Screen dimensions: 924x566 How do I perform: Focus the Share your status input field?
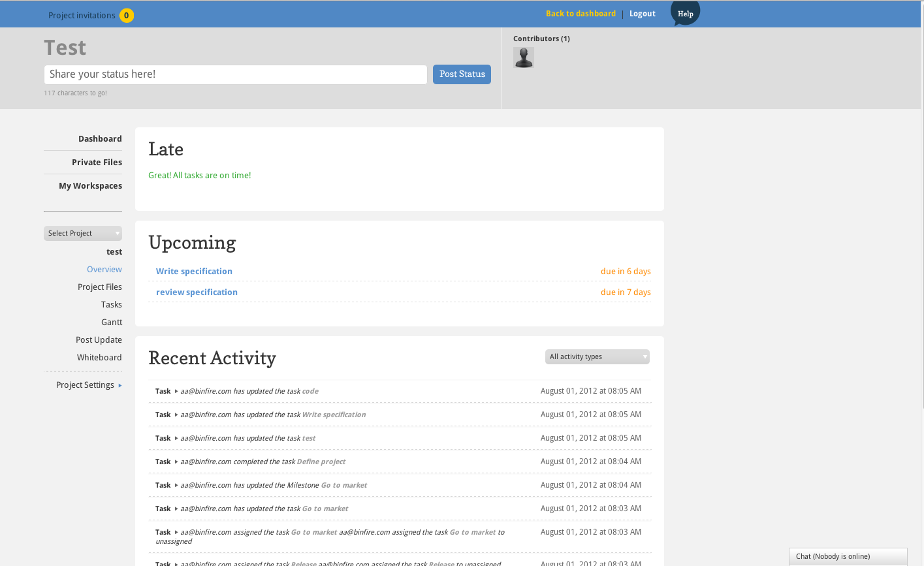[x=236, y=74]
